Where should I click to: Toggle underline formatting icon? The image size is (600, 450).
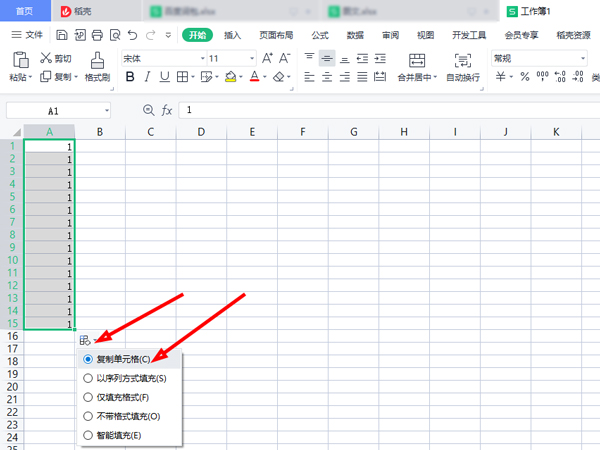point(165,77)
